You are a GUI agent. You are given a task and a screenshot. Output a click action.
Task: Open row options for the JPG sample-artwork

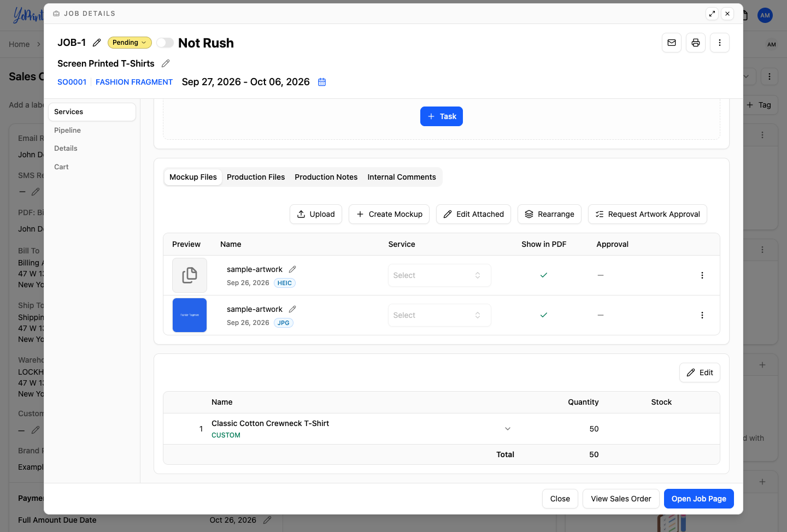(x=702, y=315)
